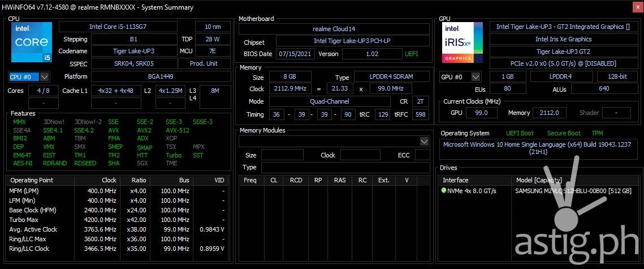This screenshot has width=644, height=269.
Task: Select the Avg. Active Clock row
Action: point(117,229)
